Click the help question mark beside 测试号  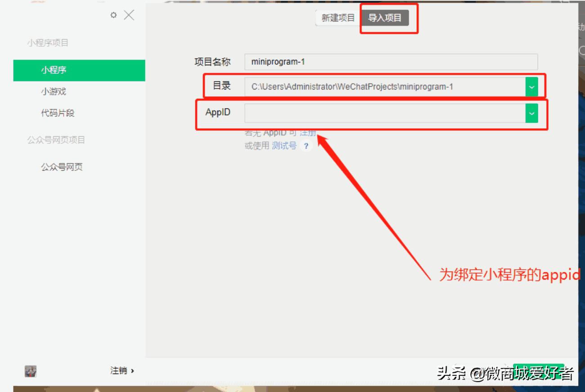pos(306,146)
